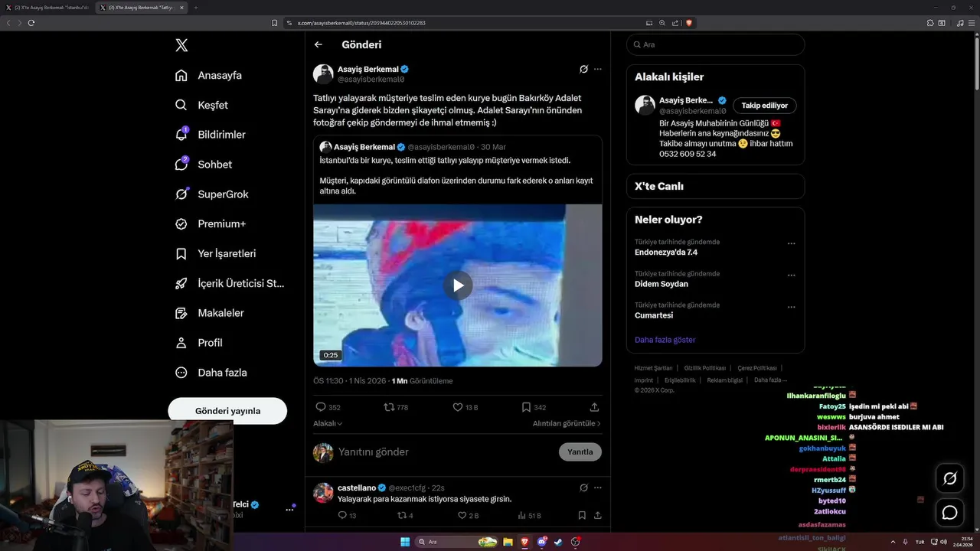Share castellano's reply
Screen dimensions: 980x551
pos(597,516)
